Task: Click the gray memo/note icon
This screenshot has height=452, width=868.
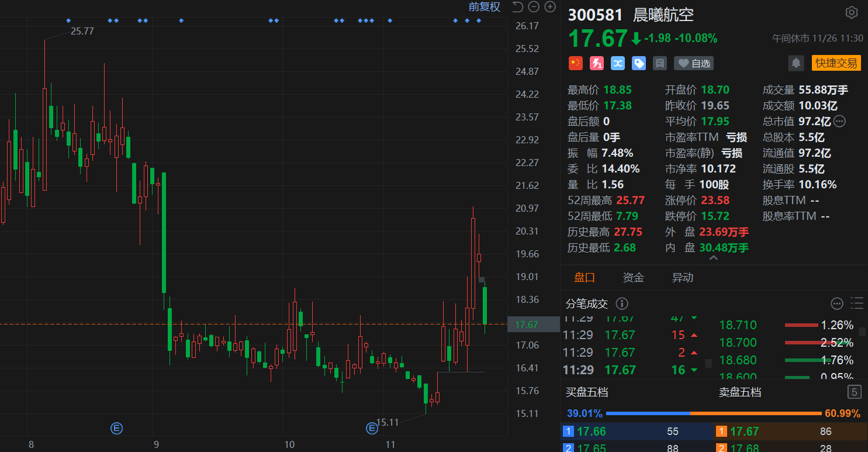Action: point(659,63)
